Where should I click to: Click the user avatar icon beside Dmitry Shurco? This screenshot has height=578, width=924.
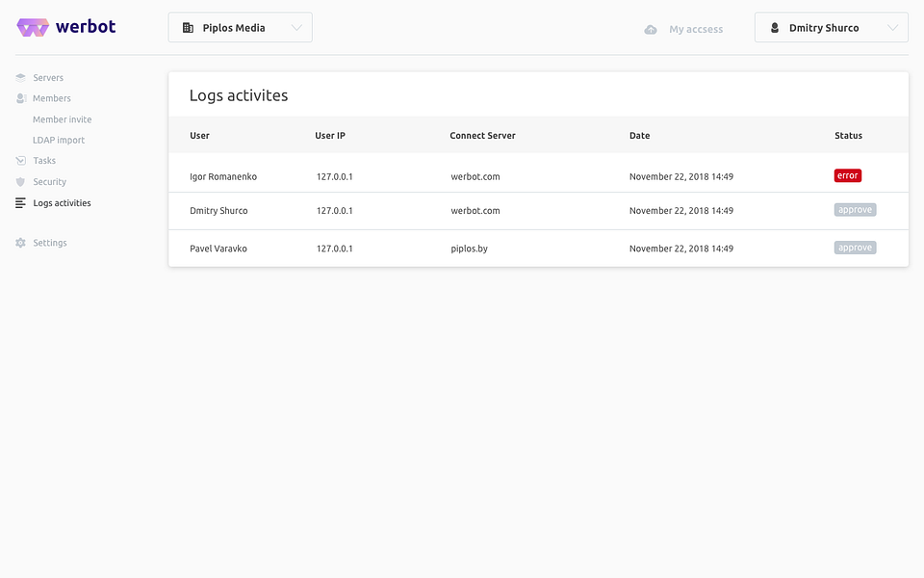click(x=774, y=28)
